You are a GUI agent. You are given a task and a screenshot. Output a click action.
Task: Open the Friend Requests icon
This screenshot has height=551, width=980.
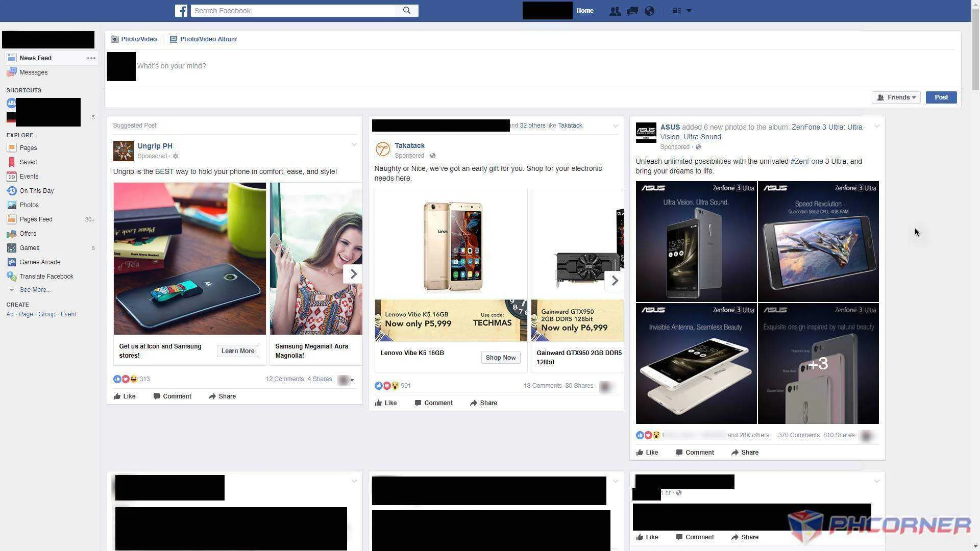click(615, 11)
